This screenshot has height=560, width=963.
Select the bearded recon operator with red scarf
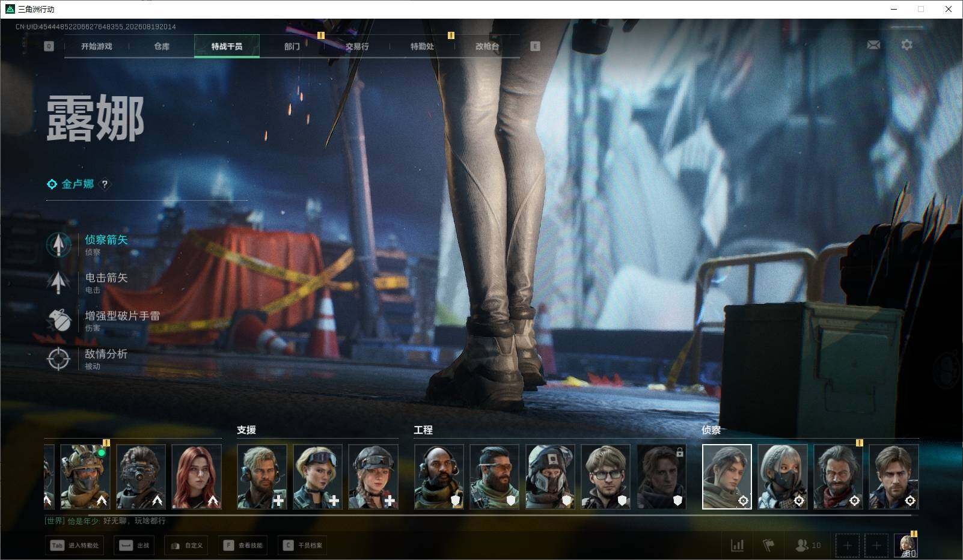coord(839,476)
